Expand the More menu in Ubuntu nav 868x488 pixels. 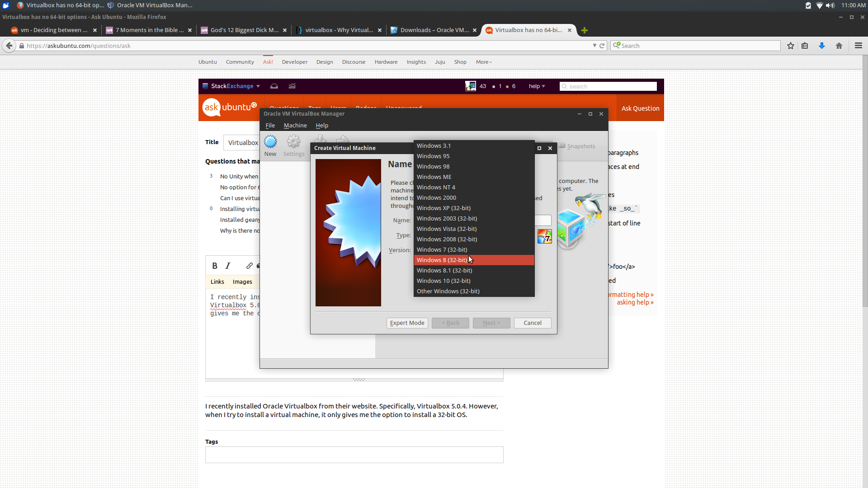click(484, 62)
